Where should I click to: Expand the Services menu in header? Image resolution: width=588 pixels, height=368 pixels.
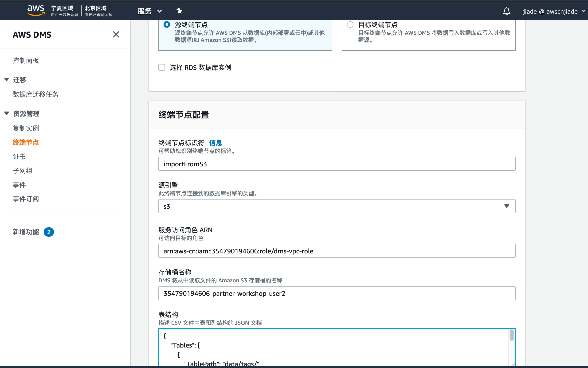[x=149, y=11]
